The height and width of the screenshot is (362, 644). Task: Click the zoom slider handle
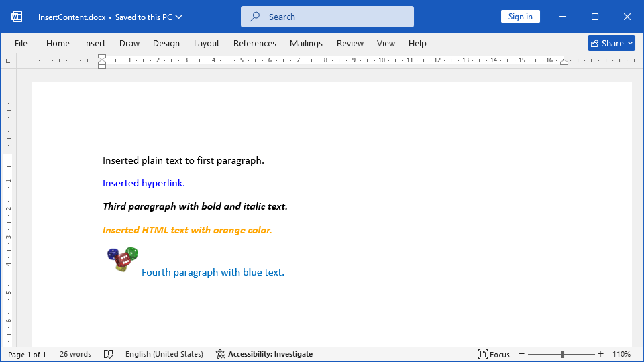click(562, 354)
